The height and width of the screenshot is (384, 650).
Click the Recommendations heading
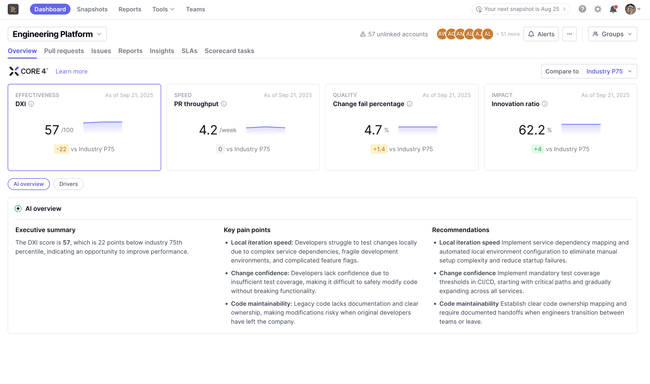[461, 230]
